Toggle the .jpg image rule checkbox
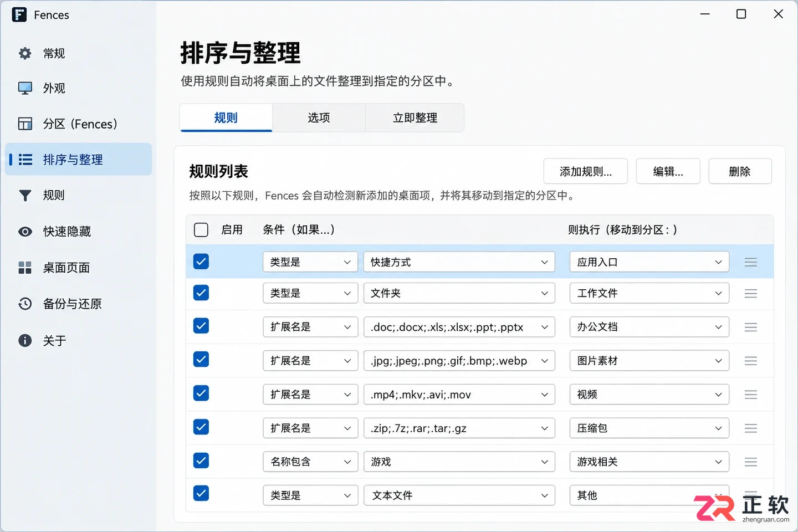The height and width of the screenshot is (532, 798). click(x=201, y=360)
